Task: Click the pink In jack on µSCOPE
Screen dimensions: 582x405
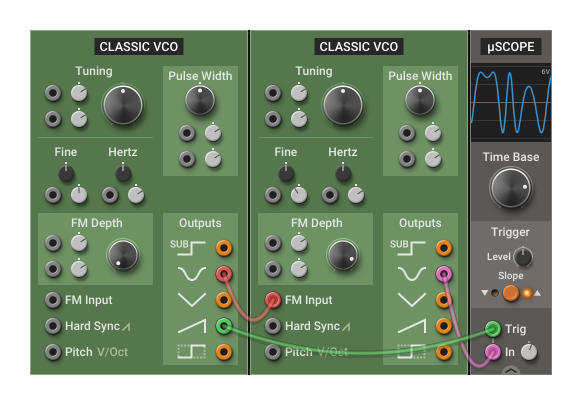Action: click(493, 352)
